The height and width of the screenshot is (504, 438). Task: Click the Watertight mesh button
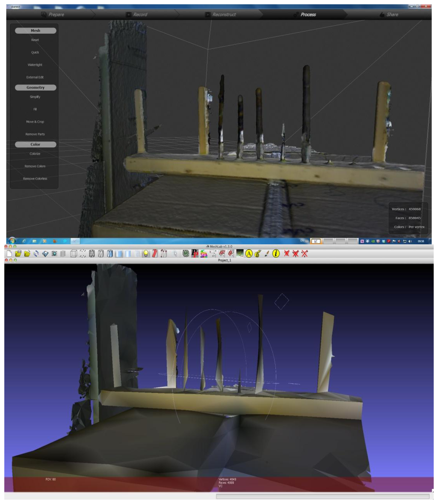[35, 65]
